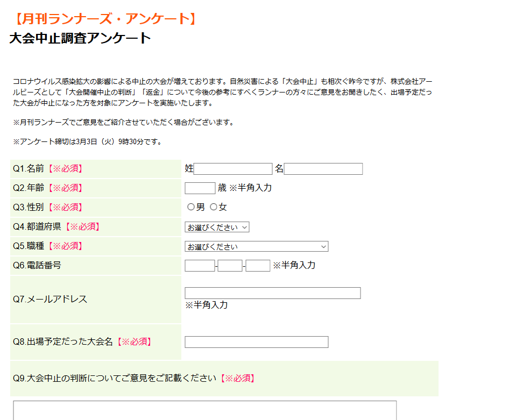The width and height of the screenshot is (523, 420).
Task: Click the Q7.メールアドレス label
Action: pos(50,300)
